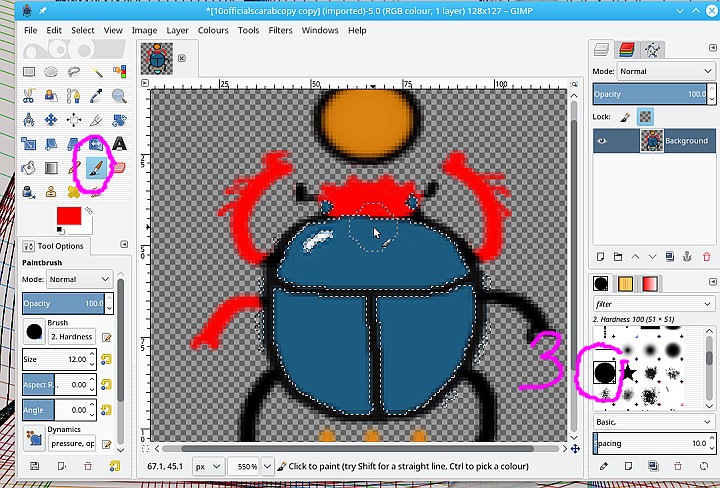
Task: Reset tool options to default values
Action: [115, 466]
